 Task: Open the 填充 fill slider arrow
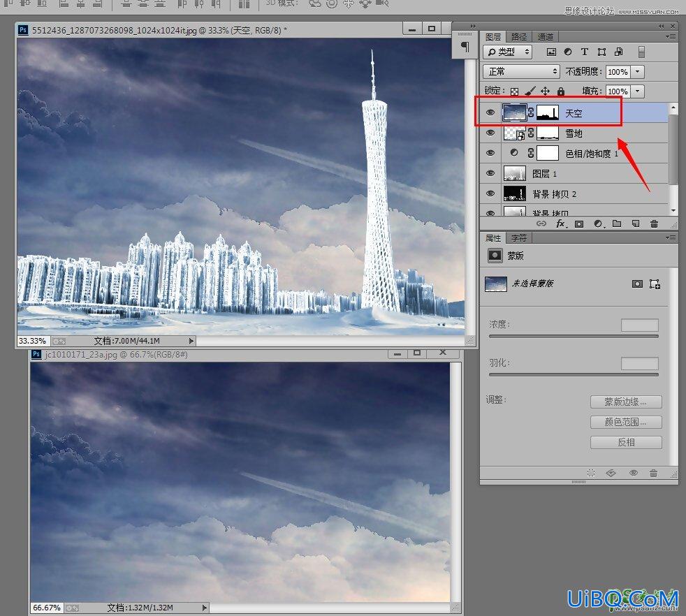pyautogui.click(x=637, y=91)
